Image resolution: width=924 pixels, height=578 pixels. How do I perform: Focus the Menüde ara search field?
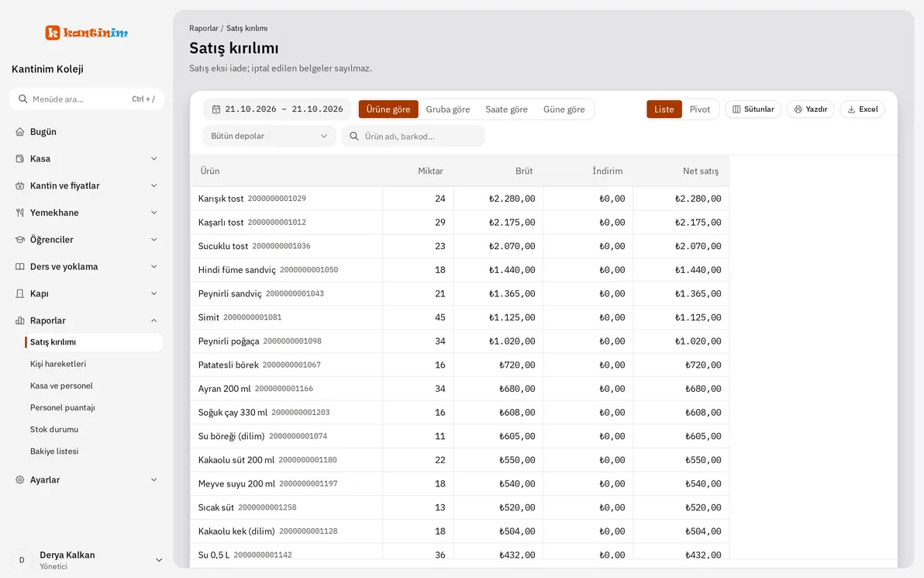(87, 99)
